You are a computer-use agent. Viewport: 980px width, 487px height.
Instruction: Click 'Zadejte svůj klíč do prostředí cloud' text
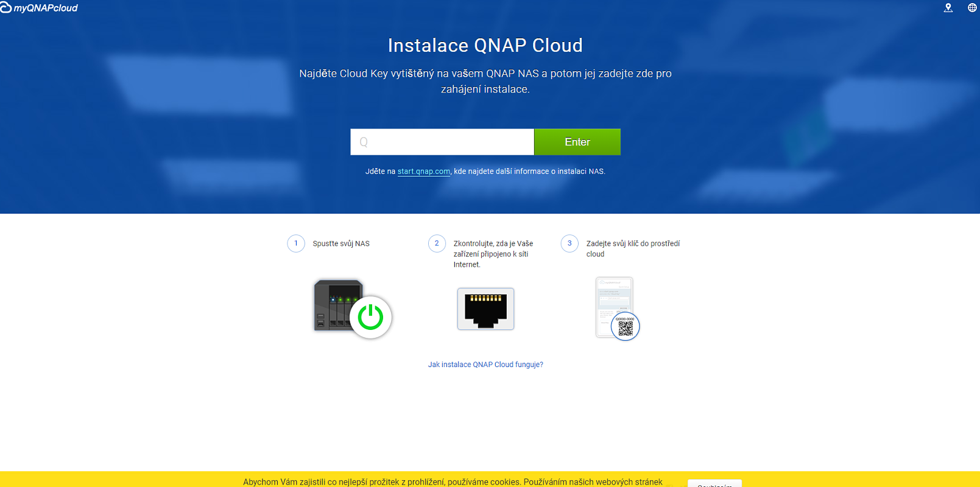[633, 249]
